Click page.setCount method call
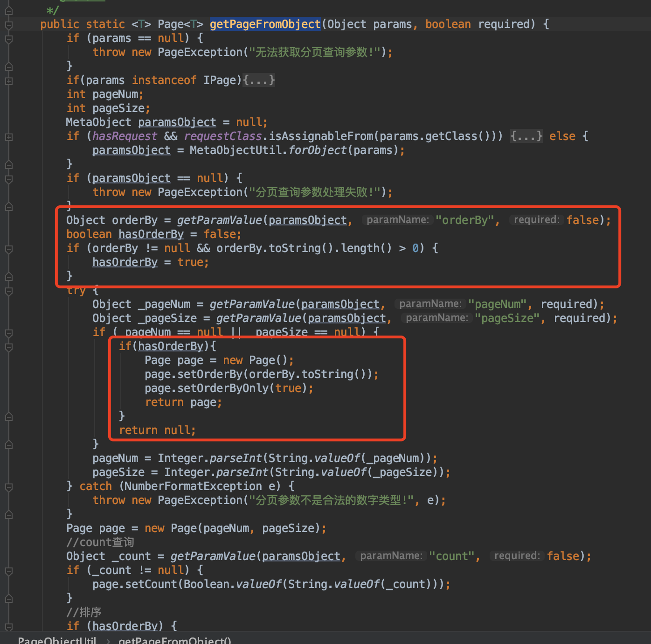This screenshot has height=644, width=651. click(x=134, y=584)
